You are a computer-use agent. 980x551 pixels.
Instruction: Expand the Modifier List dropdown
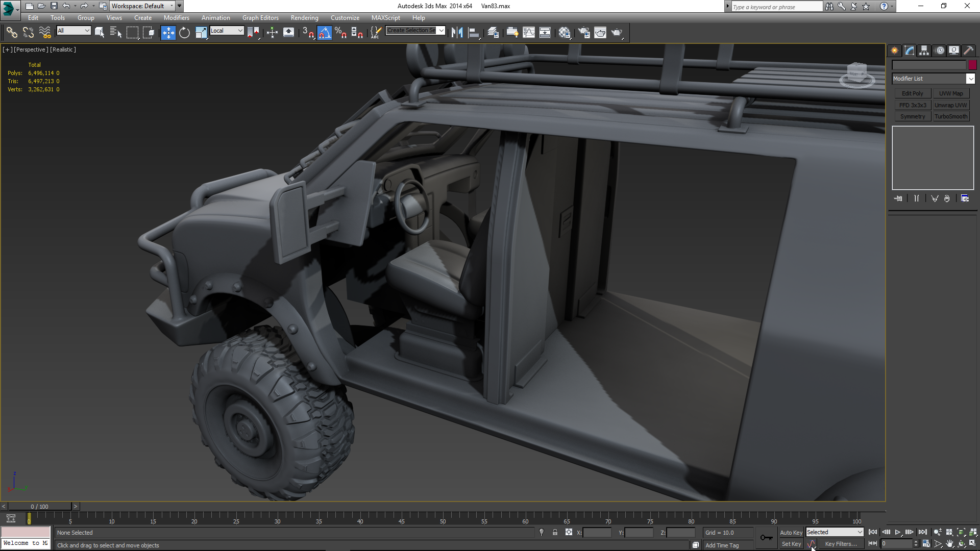click(970, 79)
